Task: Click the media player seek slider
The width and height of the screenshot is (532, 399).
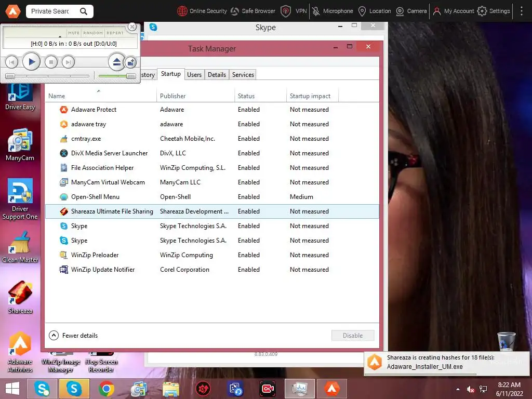Action: tap(47, 76)
